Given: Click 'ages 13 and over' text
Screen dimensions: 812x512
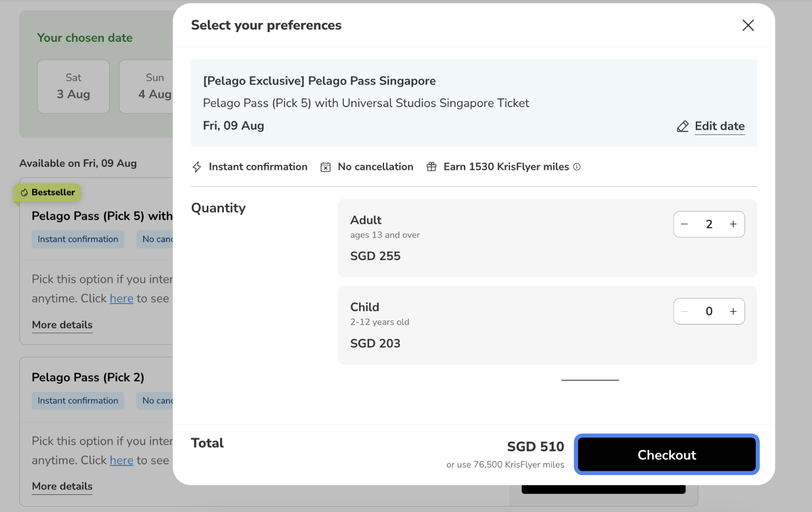Looking at the screenshot, I should [385, 235].
